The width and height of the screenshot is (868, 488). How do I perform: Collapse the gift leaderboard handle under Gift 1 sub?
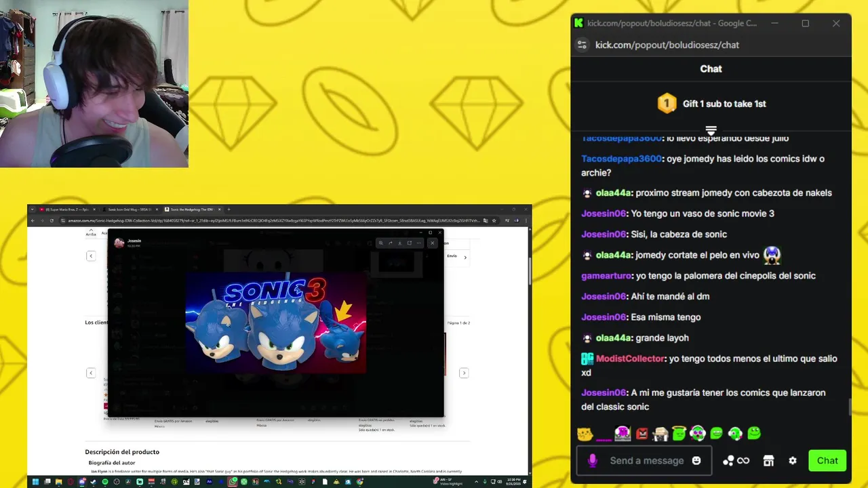[711, 130]
